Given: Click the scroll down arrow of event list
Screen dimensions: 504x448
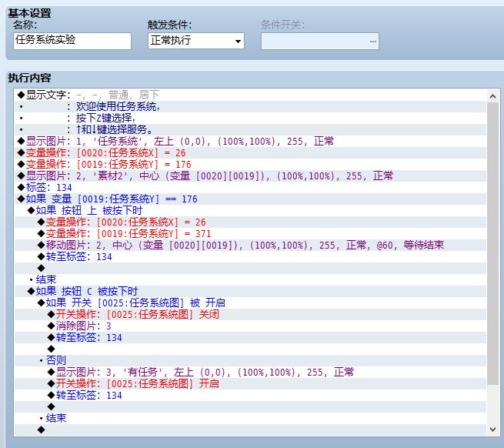Looking at the screenshot, I should (492, 429).
